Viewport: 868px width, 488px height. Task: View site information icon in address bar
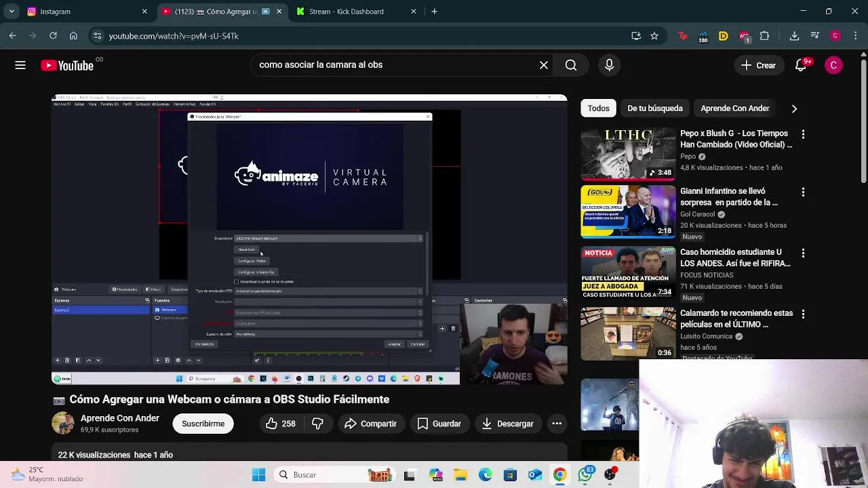pyautogui.click(x=97, y=36)
